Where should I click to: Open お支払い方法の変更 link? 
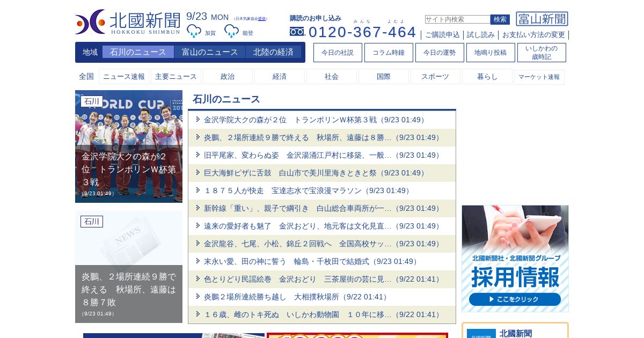[533, 35]
